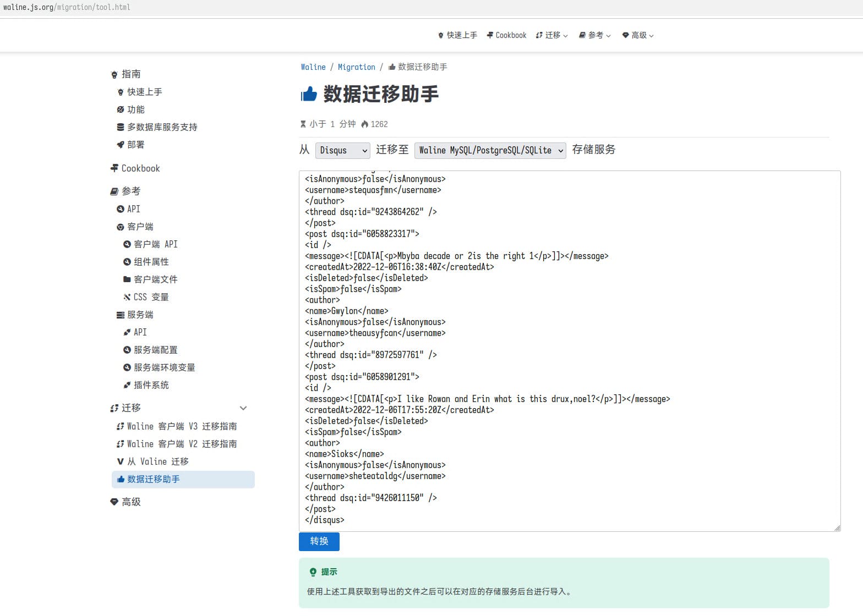Go to Migration via breadcrumb link
Viewport: 863px width, 616px height.
[356, 67]
